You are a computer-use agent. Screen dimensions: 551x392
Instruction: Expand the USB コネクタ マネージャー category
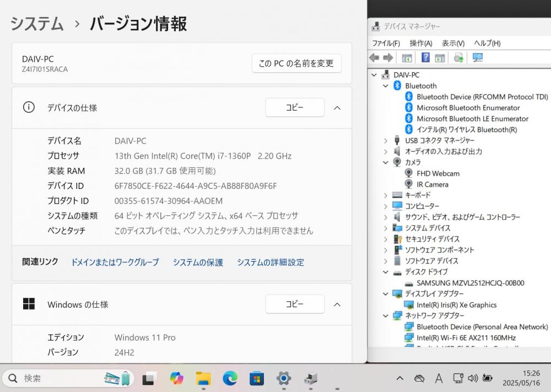(x=386, y=140)
